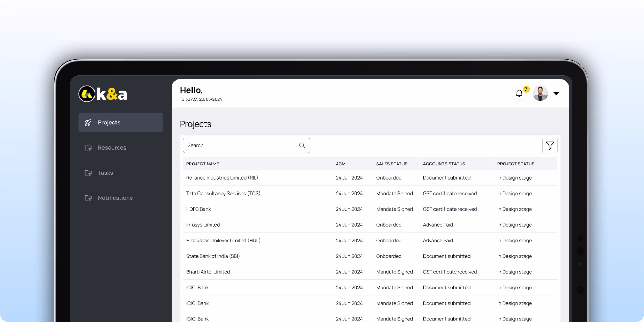
Task: Go to the Tasks section
Action: point(105,173)
